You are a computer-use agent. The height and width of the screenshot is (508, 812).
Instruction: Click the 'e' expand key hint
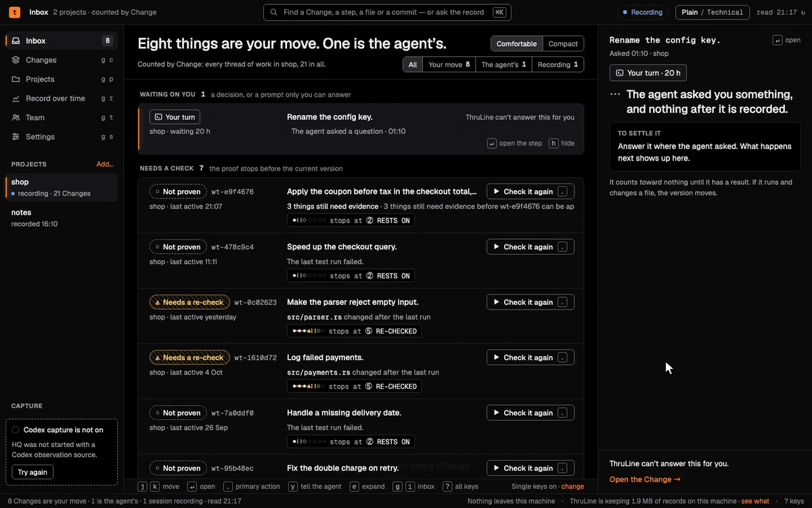pyautogui.click(x=355, y=486)
